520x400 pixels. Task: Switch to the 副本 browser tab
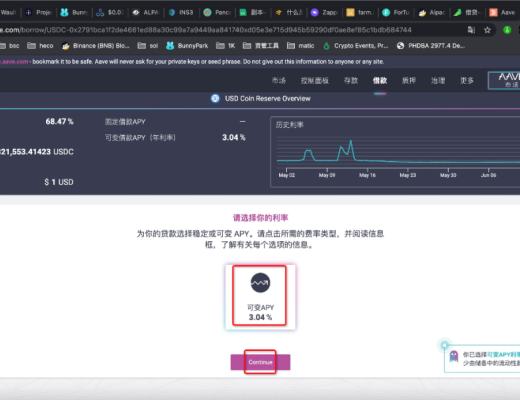(x=253, y=12)
